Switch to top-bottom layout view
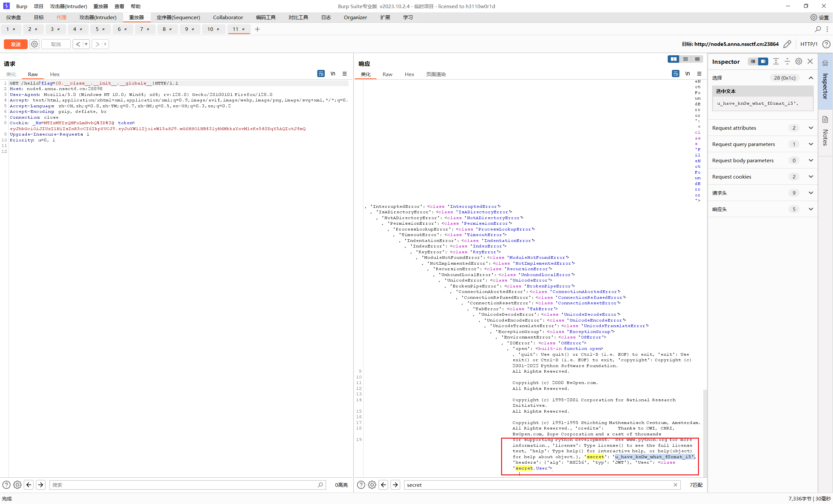Viewport: 833px width, 504px height. (x=685, y=59)
